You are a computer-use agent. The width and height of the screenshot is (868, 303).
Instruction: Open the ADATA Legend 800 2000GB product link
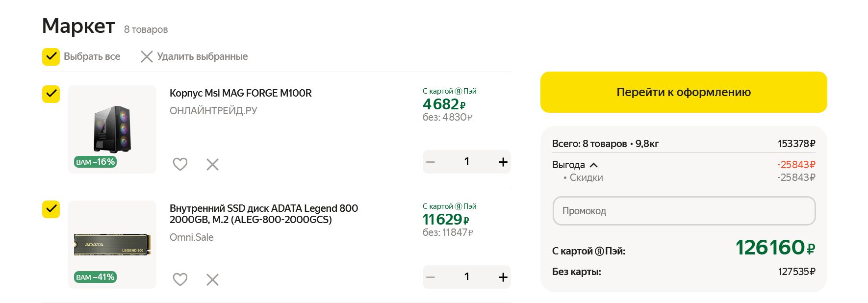[263, 214]
